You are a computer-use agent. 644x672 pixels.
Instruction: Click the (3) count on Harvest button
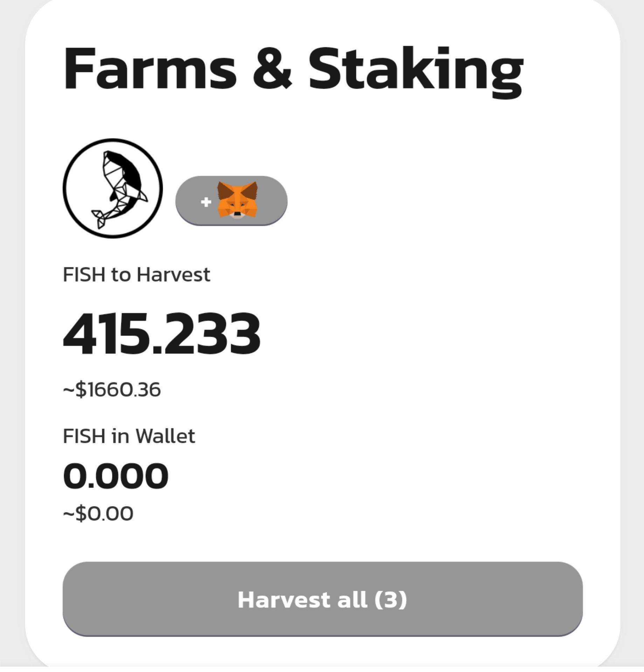point(390,600)
